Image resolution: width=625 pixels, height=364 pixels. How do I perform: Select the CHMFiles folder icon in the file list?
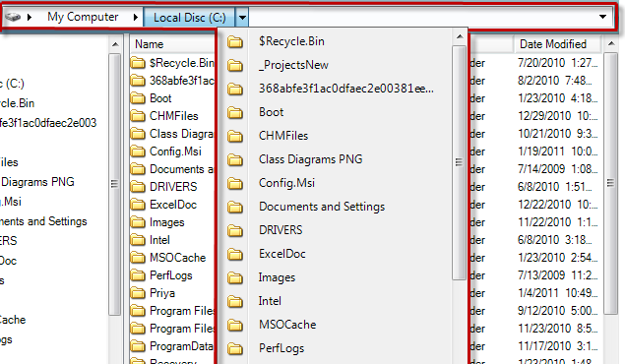click(x=138, y=116)
